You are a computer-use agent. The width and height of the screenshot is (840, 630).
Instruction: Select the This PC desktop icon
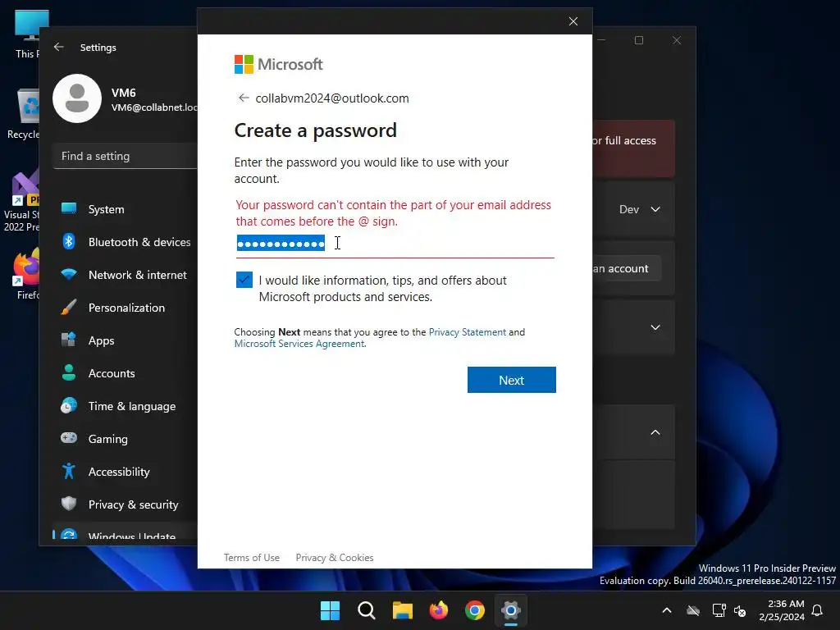click(27, 34)
